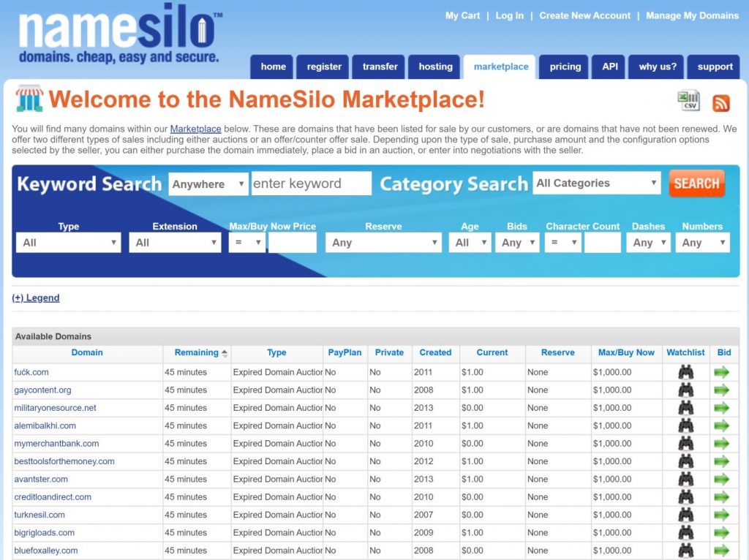Open My Cart link
This screenshot has width=749, height=560.
462,16
